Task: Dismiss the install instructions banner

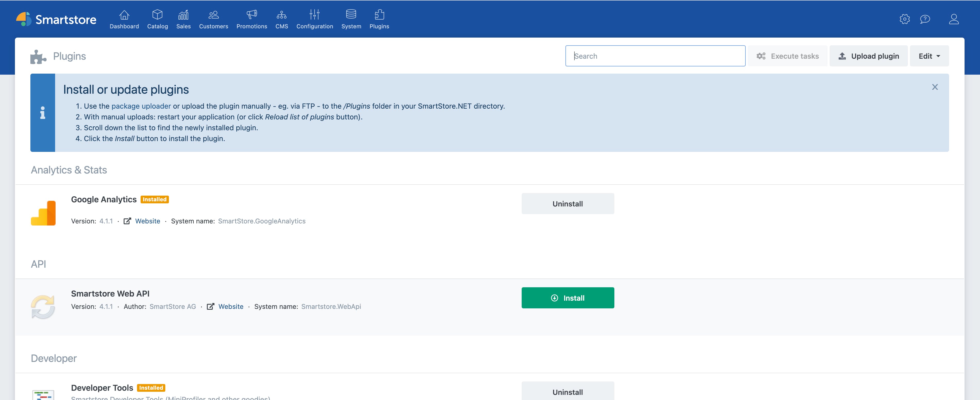Action: pyautogui.click(x=935, y=87)
